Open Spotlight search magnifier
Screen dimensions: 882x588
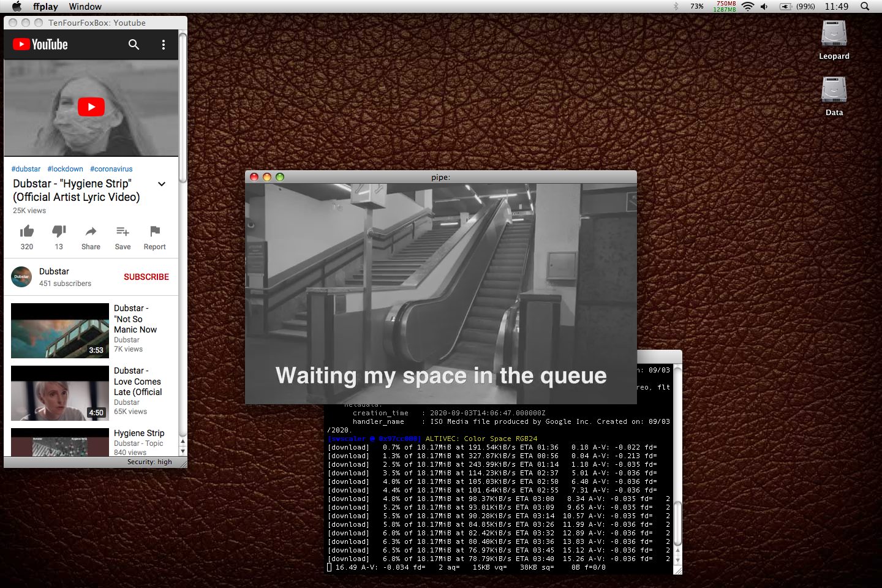(865, 6)
